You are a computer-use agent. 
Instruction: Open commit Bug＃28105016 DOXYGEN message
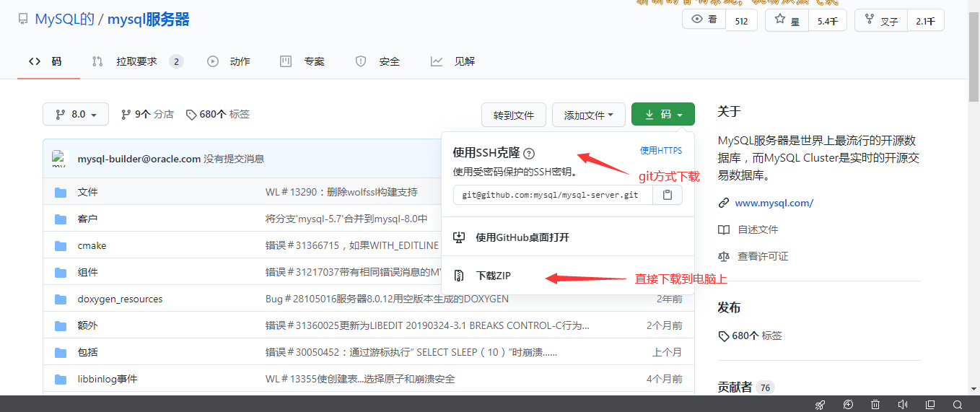pyautogui.click(x=387, y=299)
